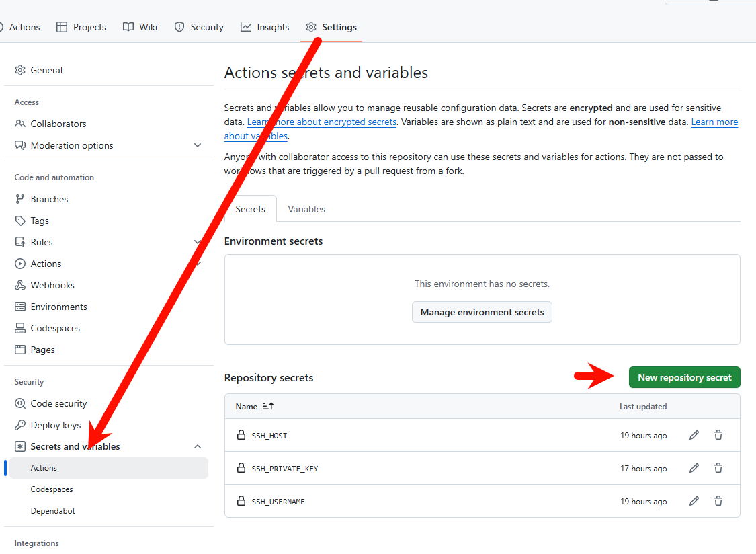Viewport: 756px width, 554px height.
Task: Open the Actions tab in top navigation
Action: (x=20, y=27)
